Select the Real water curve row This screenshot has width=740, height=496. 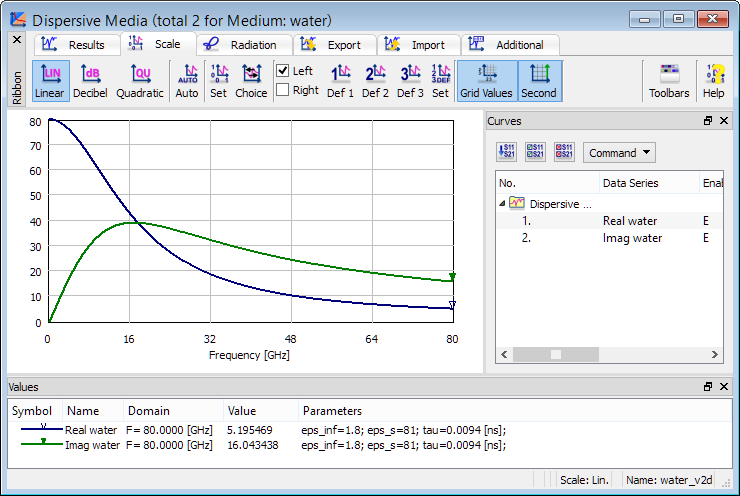tap(609, 221)
